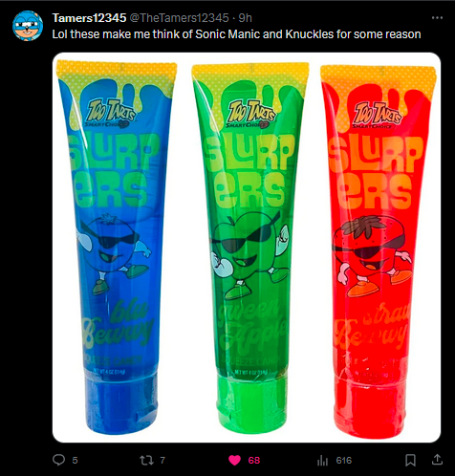
Task: Open image at the blue Blu Bewwy tube
Action: pos(117,247)
